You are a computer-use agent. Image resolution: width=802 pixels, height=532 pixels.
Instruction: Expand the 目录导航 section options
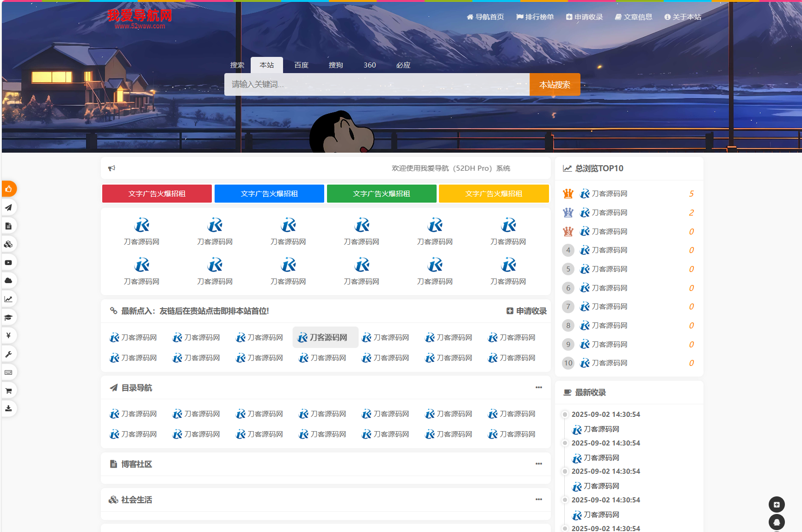[x=538, y=388]
